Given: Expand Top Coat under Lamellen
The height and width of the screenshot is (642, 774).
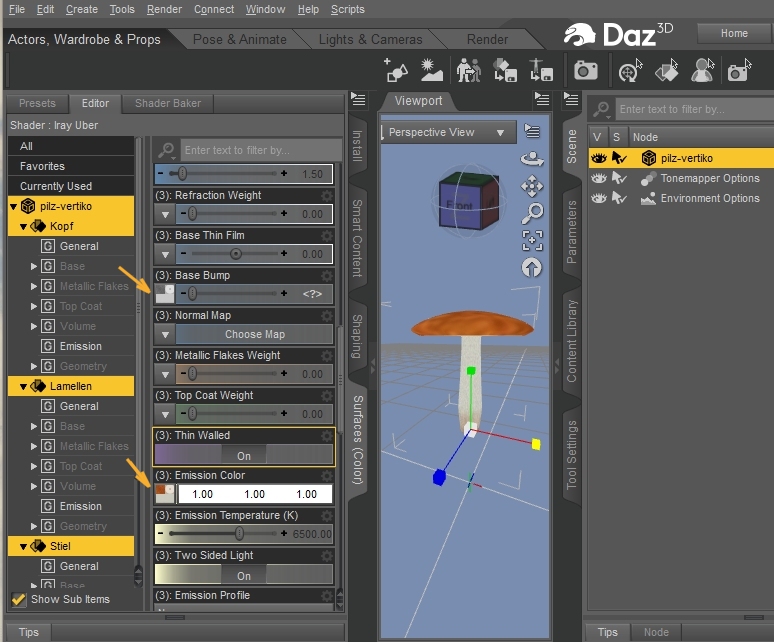Looking at the screenshot, I should click(x=34, y=466).
